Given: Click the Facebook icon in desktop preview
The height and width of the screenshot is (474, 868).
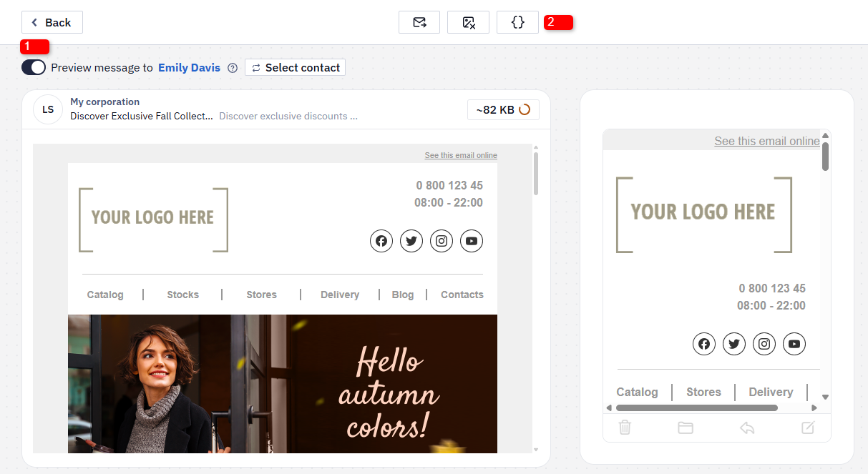Looking at the screenshot, I should coord(381,241).
